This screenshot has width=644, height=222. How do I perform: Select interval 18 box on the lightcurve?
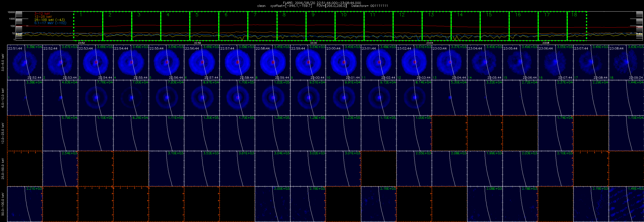[577, 26]
